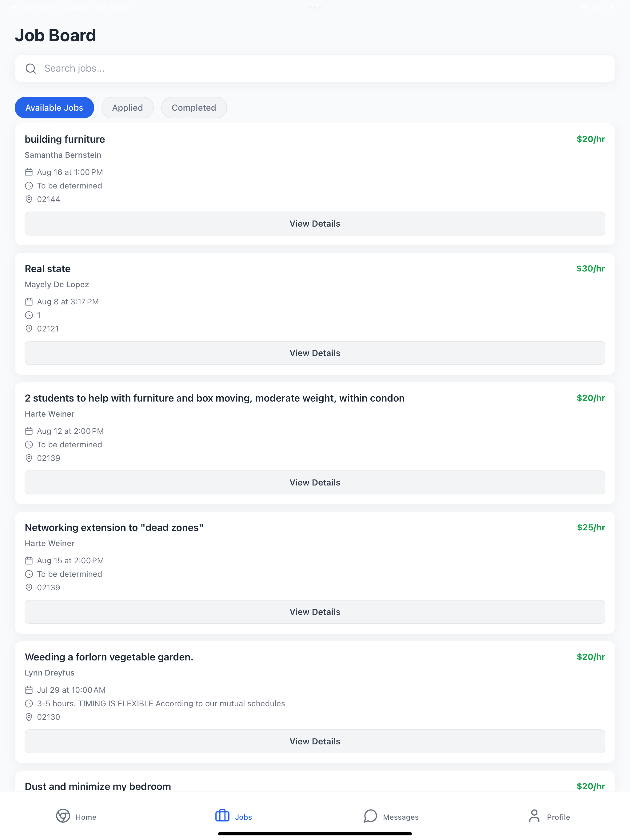This screenshot has height=840, width=630.
Task: View details for Networking extension job
Action: click(315, 612)
